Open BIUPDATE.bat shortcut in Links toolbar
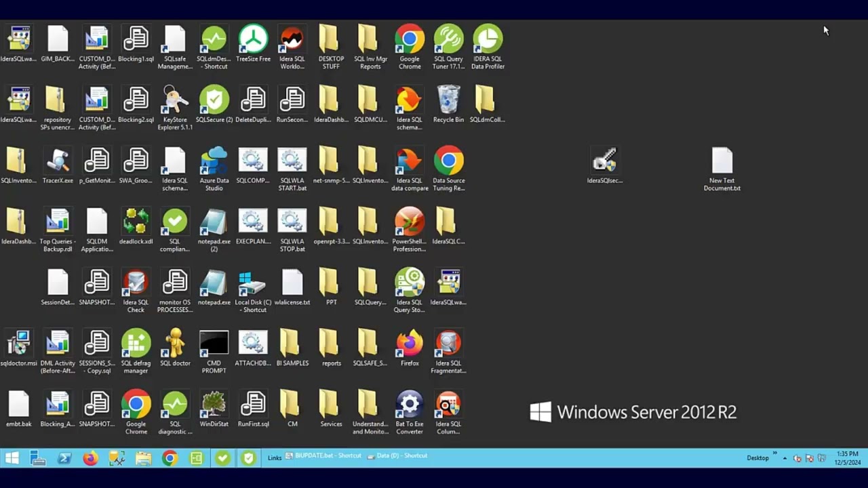 click(x=323, y=455)
